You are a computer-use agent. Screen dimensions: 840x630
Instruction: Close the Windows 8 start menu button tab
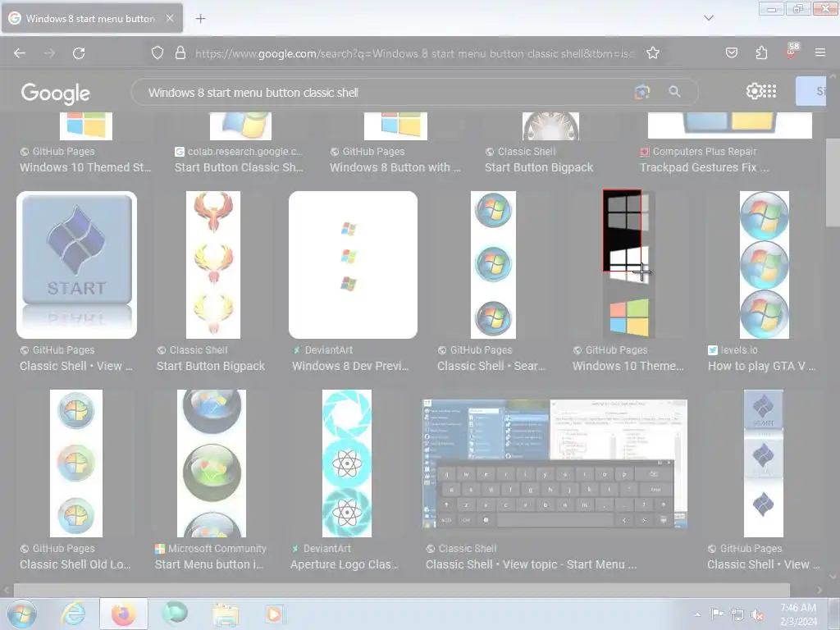tap(169, 18)
